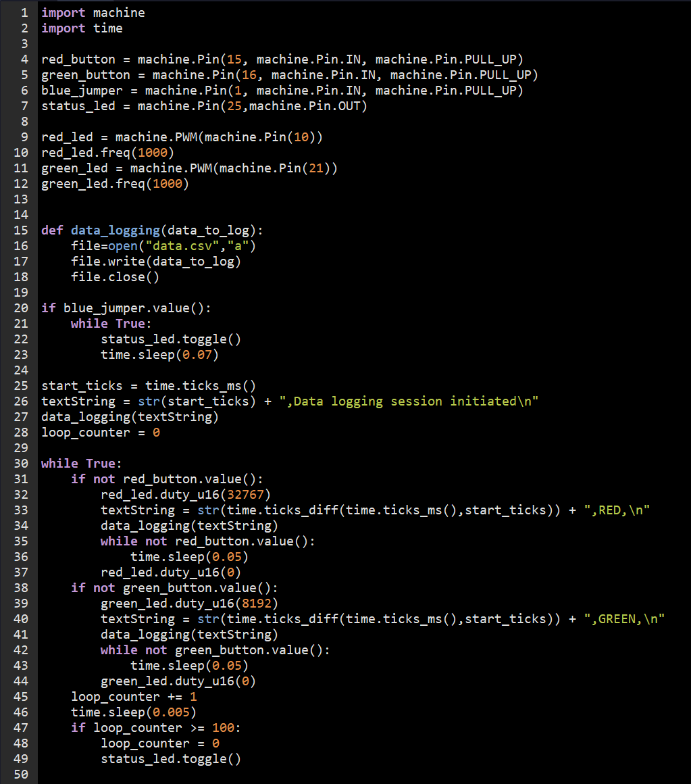The width and height of the screenshot is (691, 784).
Task: Click the ",RED,\n" string literal
Action: 617,510
